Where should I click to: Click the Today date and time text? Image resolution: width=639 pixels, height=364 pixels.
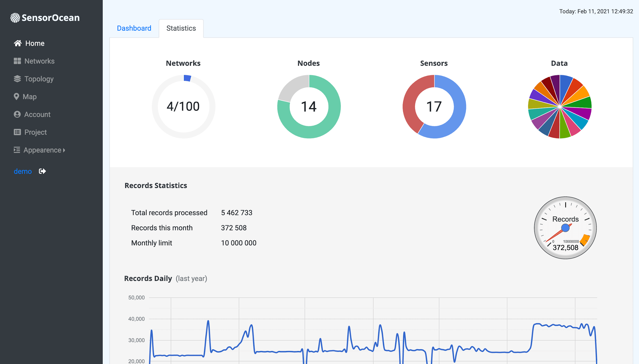pos(596,11)
